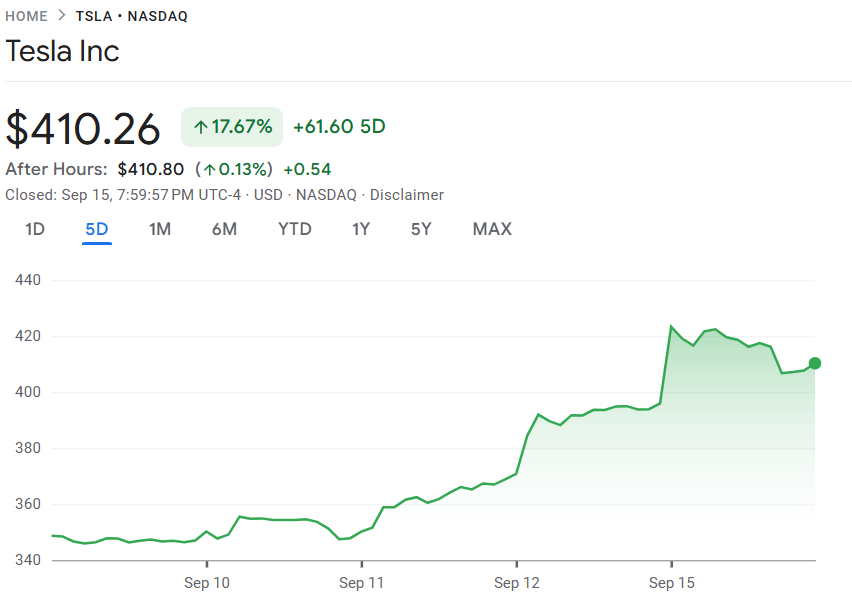Click the +61.60 5D change value

339,127
